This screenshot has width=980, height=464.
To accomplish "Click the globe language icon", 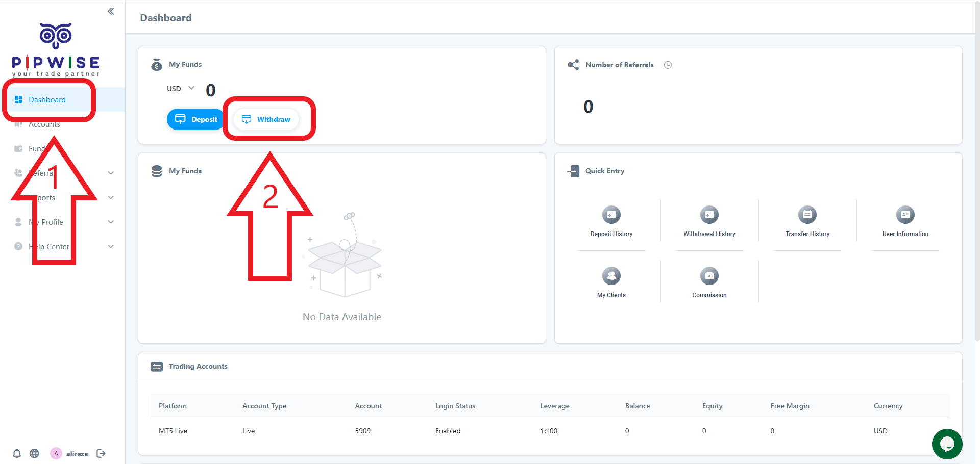I will (34, 453).
